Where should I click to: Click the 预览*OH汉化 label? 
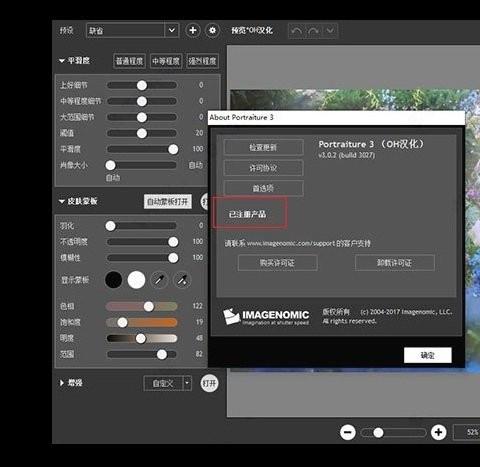[x=252, y=31]
